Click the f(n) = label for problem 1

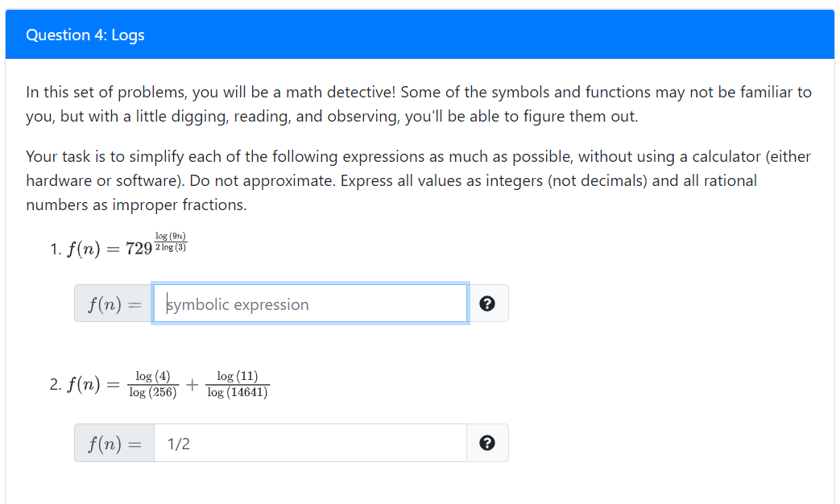113,303
